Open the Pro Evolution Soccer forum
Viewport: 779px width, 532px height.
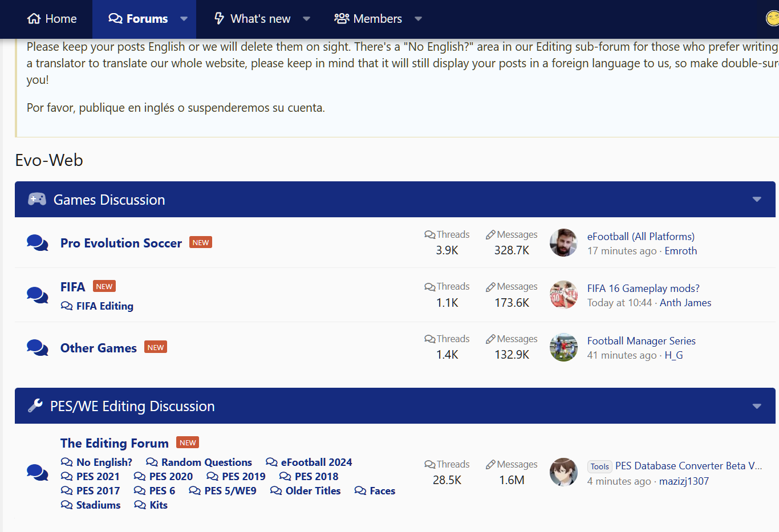coord(121,243)
